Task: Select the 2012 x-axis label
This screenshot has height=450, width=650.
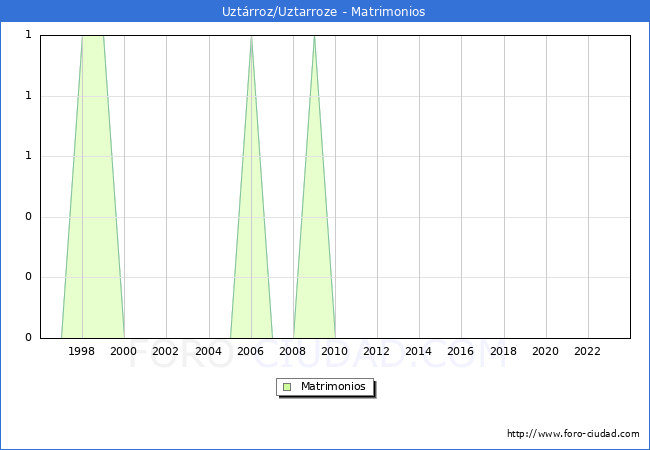Action: pos(377,351)
